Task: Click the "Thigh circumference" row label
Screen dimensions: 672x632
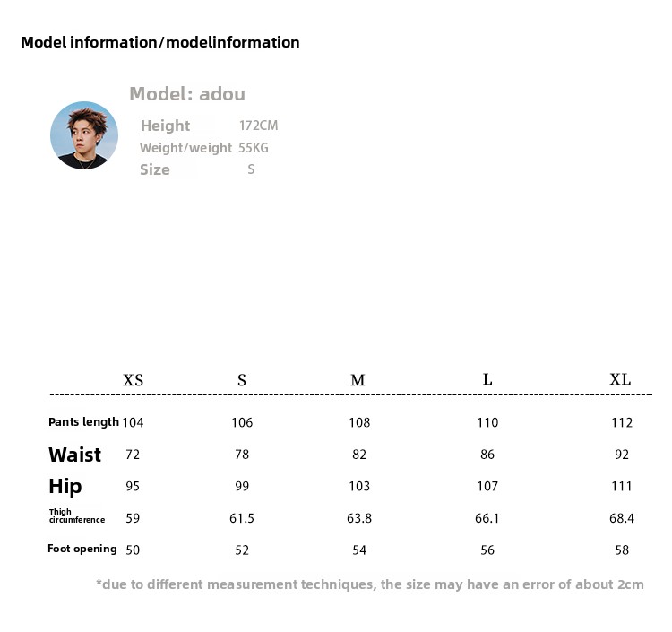Action: click(76, 516)
